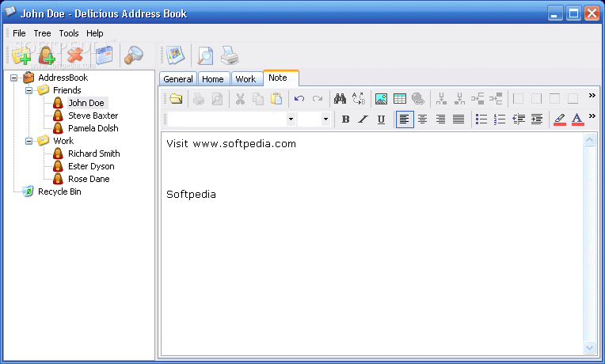605x364 pixels.
Task: Select Steve Baxter contact
Action: (x=93, y=116)
